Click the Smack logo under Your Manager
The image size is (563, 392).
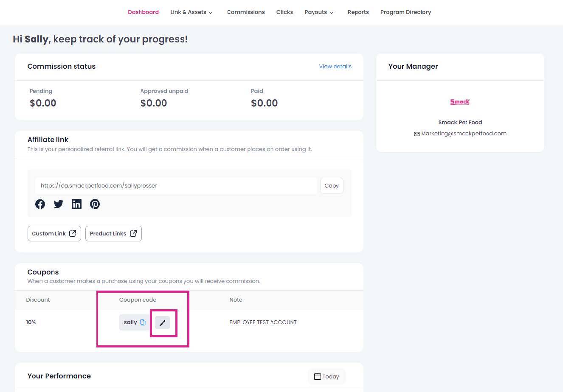point(460,102)
